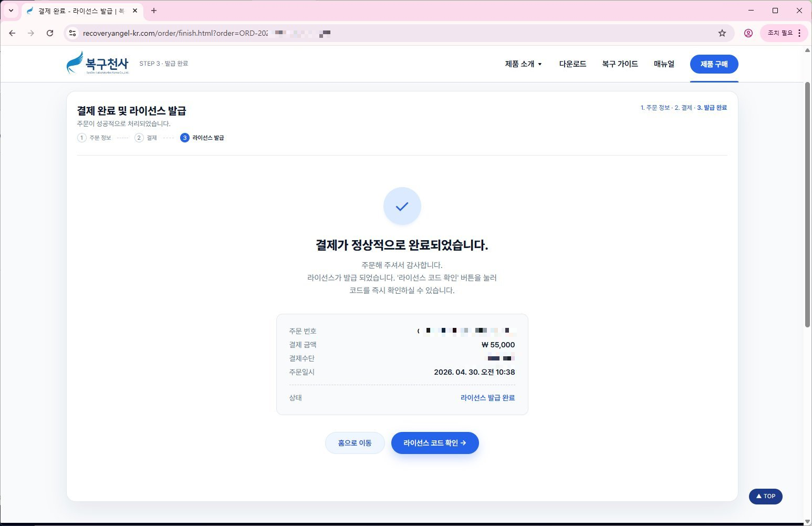Image resolution: width=812 pixels, height=526 pixels.
Task: Click the 결제 완료 및 라이선스 발급 title
Action: [131, 111]
